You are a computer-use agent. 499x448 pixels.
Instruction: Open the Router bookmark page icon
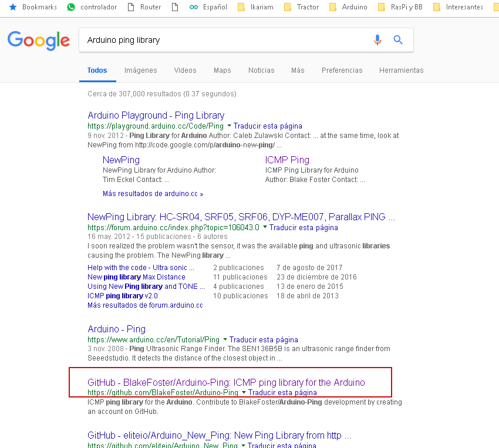tap(131, 6)
